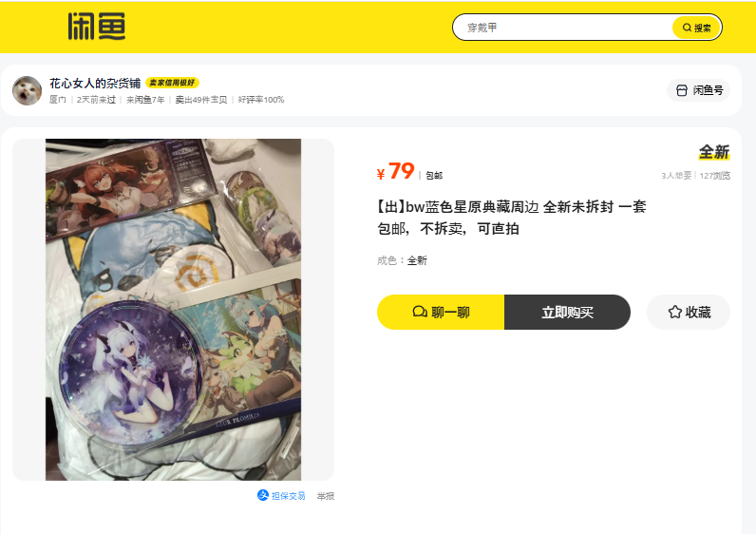Screen dimensions: 756x534
Task: Click the magnifier search icon
Action: point(687,28)
